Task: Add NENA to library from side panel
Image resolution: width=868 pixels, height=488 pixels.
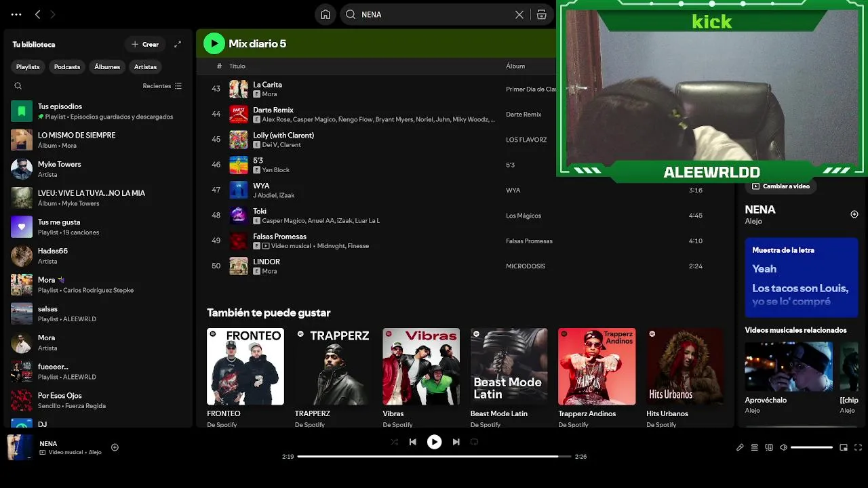Action: (x=854, y=214)
